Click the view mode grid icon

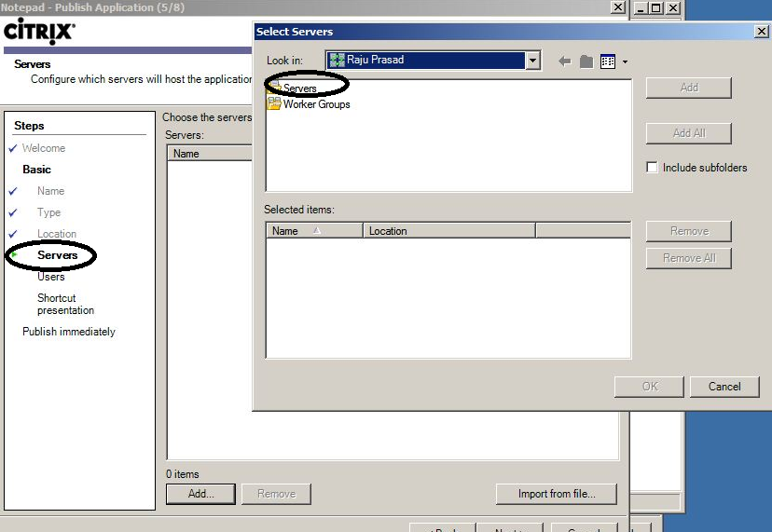click(x=608, y=61)
